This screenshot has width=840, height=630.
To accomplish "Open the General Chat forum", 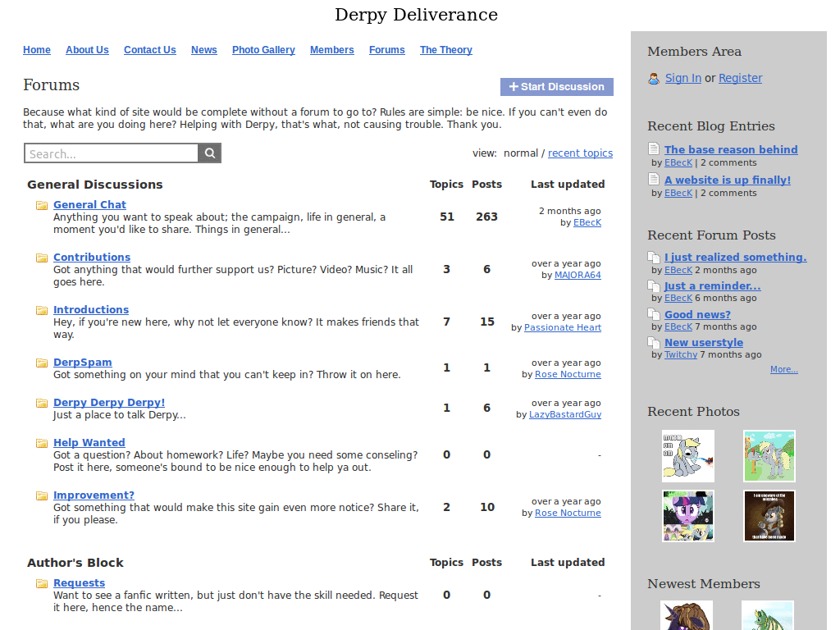I will [89, 204].
